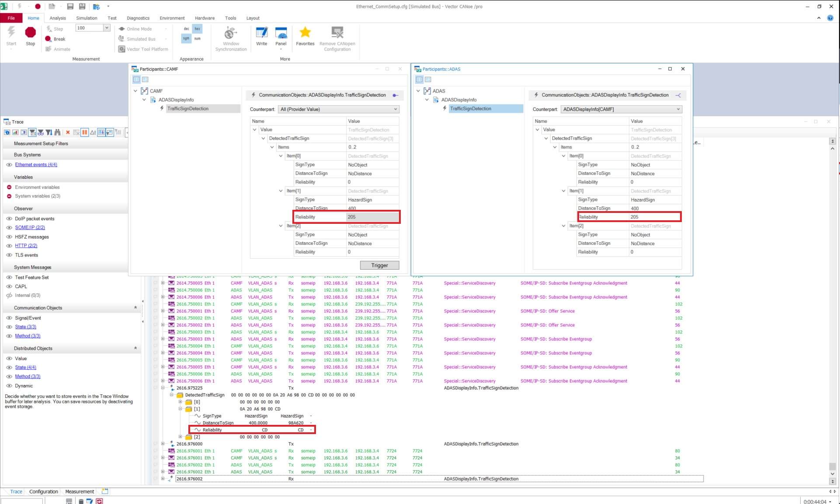Screen dimensions: 840x504
Task: Open the Panel button in ribbon
Action: [281, 35]
